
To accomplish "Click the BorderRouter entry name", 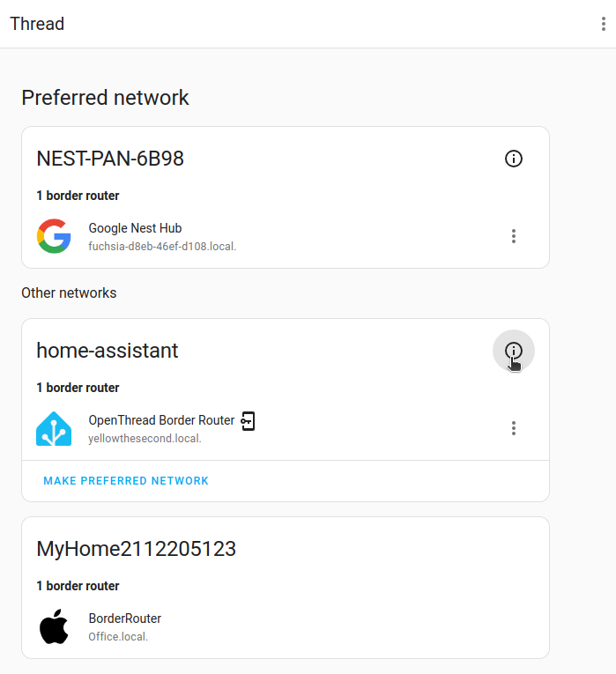I will (125, 618).
